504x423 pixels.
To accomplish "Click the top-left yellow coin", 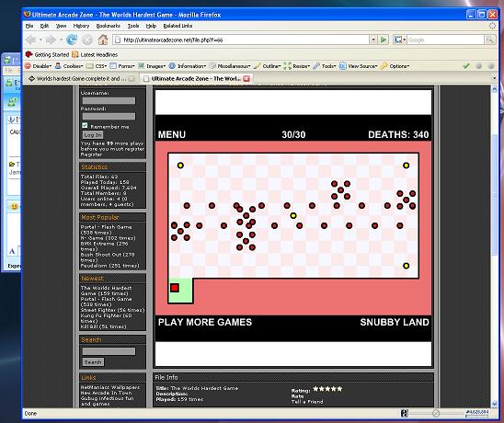I will [180, 166].
